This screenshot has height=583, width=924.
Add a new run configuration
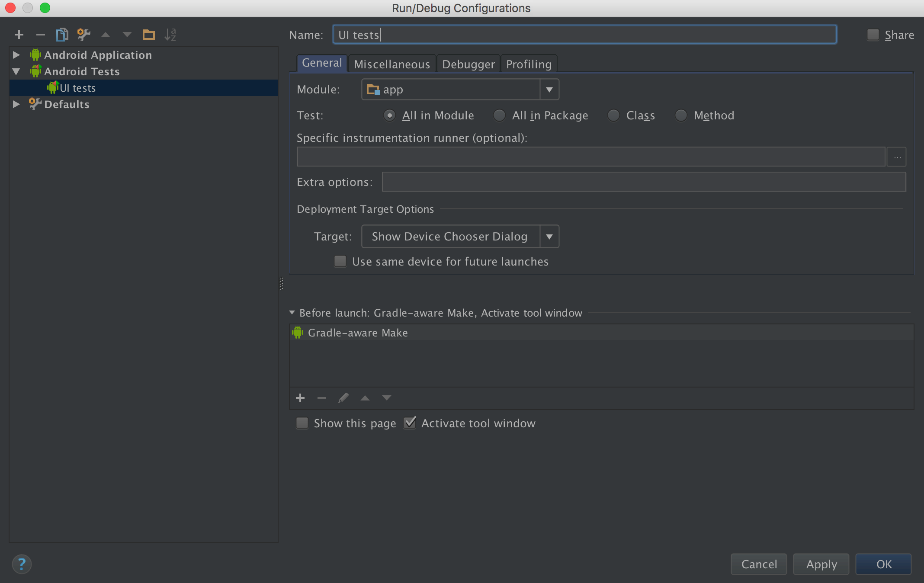click(19, 35)
